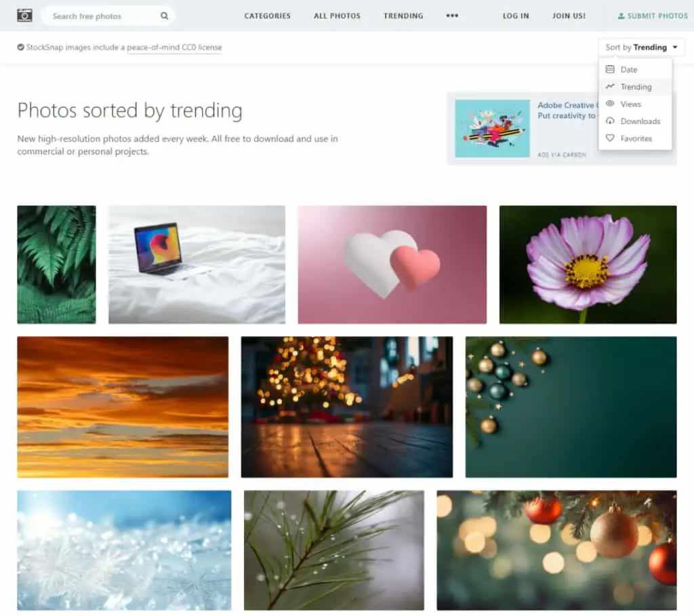Click the calendar icon beside Date
694x616 pixels.
pyautogui.click(x=610, y=69)
